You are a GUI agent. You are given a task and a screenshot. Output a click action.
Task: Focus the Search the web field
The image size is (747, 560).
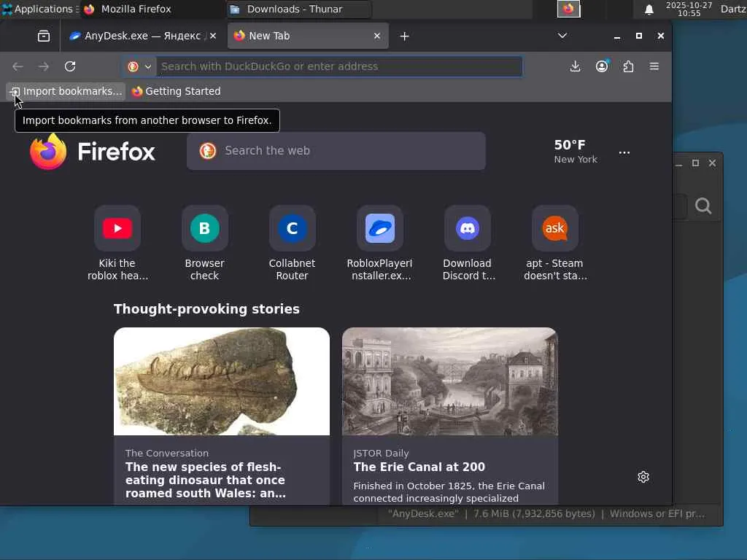[336, 151]
